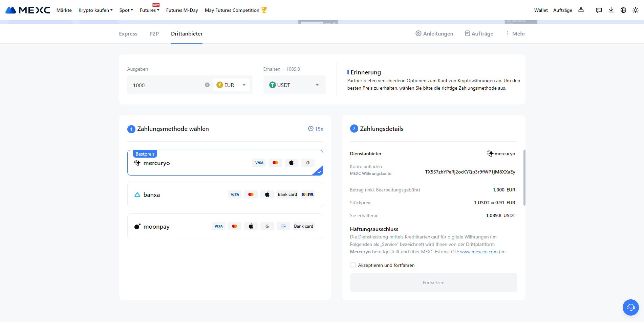This screenshot has height=322, width=644.
Task: Click the EUR coin icon
Action: coord(220,85)
